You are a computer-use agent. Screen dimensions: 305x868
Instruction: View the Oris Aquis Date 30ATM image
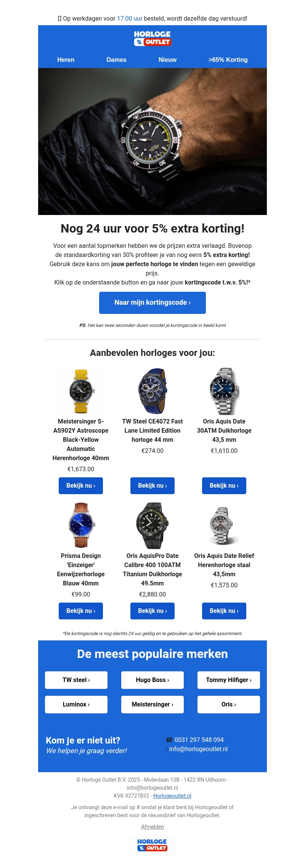224,392
